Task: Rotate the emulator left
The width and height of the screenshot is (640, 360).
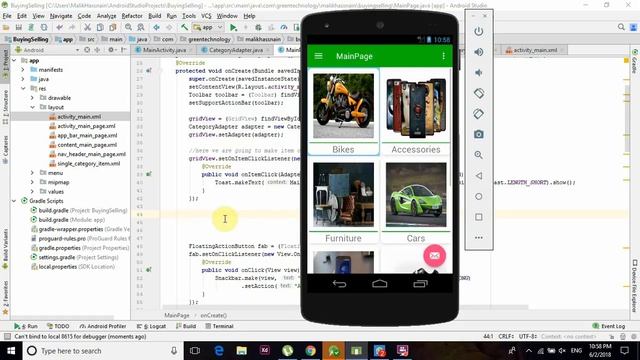Action: pos(479,93)
